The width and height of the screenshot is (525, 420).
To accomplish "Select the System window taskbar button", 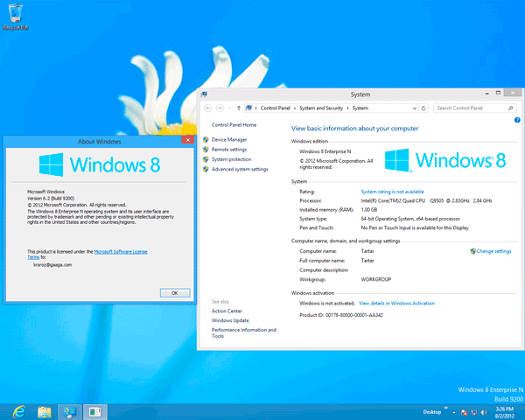I will (x=70, y=409).
